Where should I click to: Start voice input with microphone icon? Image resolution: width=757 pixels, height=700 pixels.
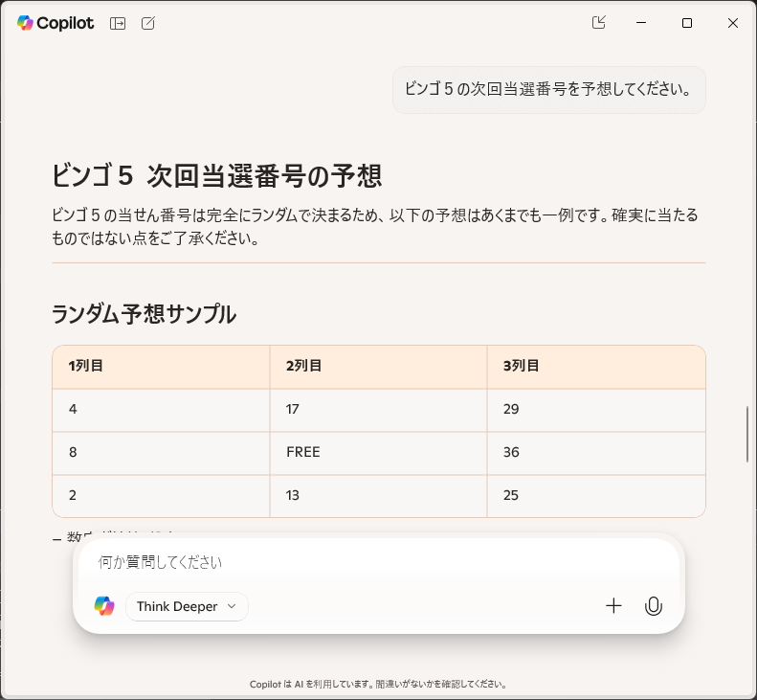click(x=654, y=606)
